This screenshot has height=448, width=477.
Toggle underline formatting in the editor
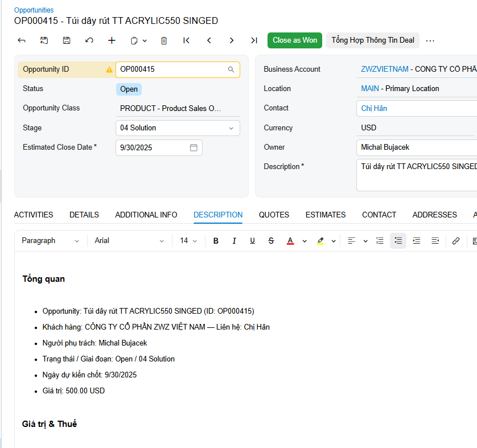click(x=252, y=240)
